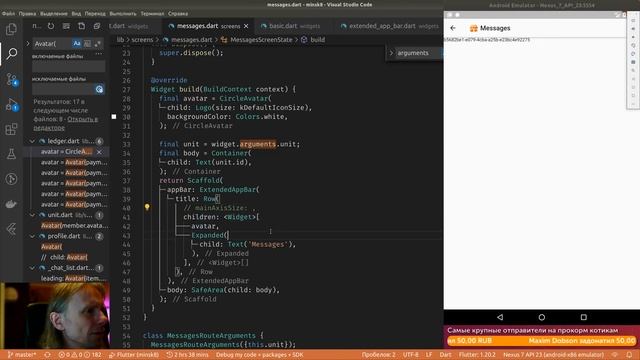The height and width of the screenshot is (360, 640).
Task: Open the Файл menu
Action: (x=9, y=13)
